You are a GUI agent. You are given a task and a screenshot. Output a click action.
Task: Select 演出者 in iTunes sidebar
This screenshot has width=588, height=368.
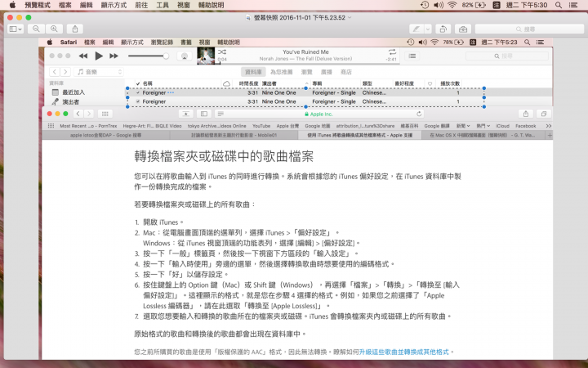70,101
